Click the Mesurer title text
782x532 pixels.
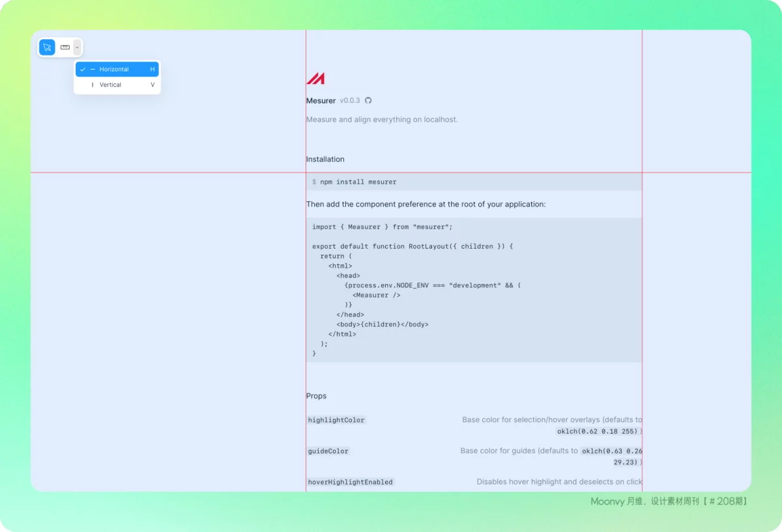click(x=321, y=101)
